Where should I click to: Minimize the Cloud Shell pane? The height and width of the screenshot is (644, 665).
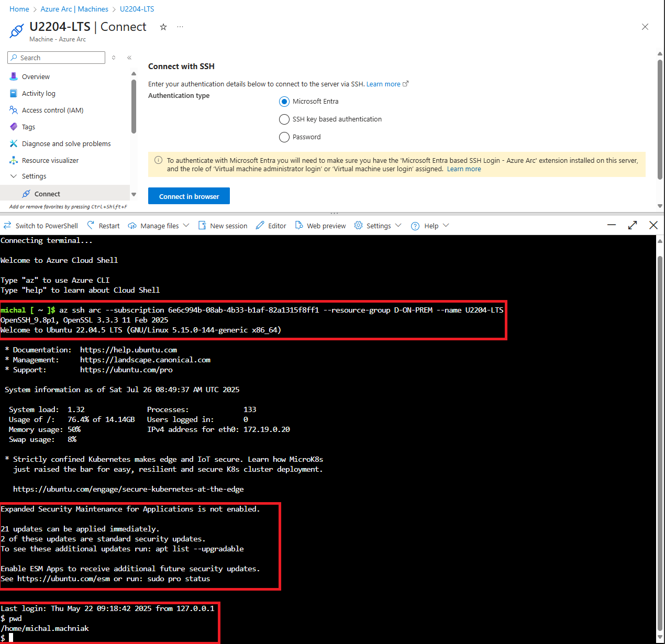point(612,225)
